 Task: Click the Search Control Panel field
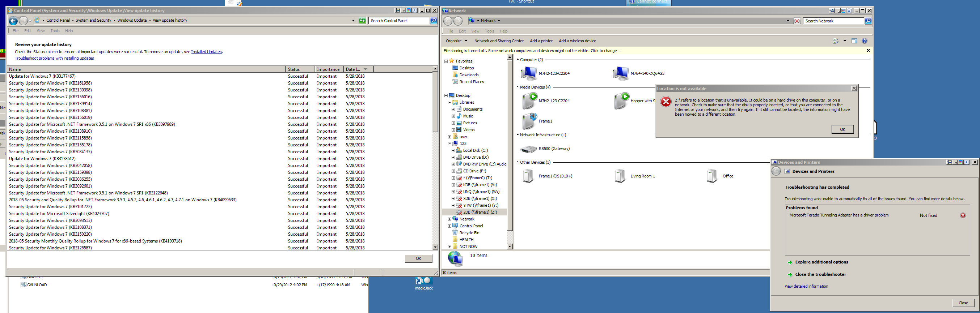(x=399, y=21)
